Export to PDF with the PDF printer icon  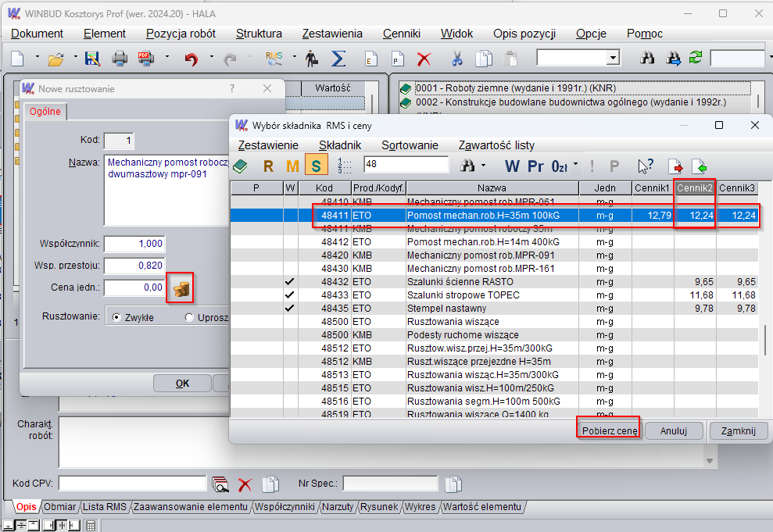[x=145, y=59]
